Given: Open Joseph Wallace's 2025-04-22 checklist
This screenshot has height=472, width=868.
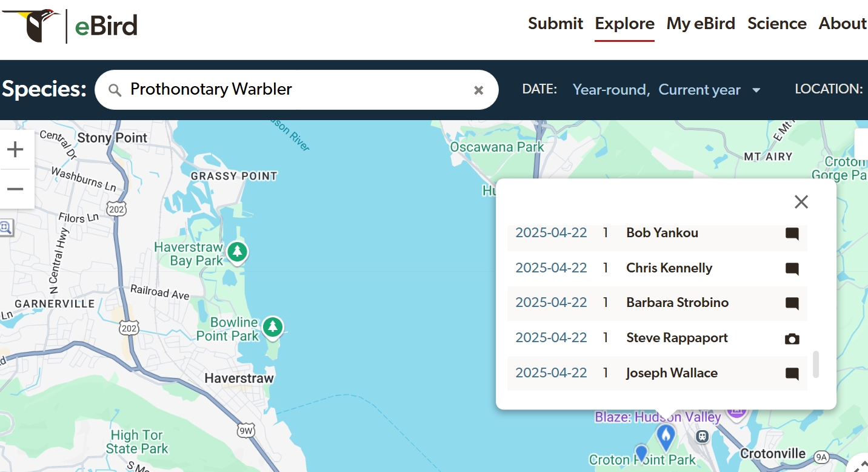Looking at the screenshot, I should coord(551,373).
